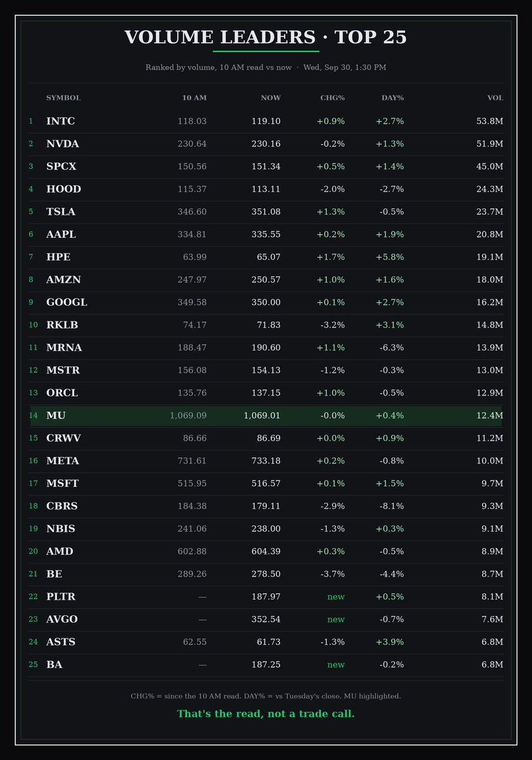Select the INTC symbol

tap(61, 121)
